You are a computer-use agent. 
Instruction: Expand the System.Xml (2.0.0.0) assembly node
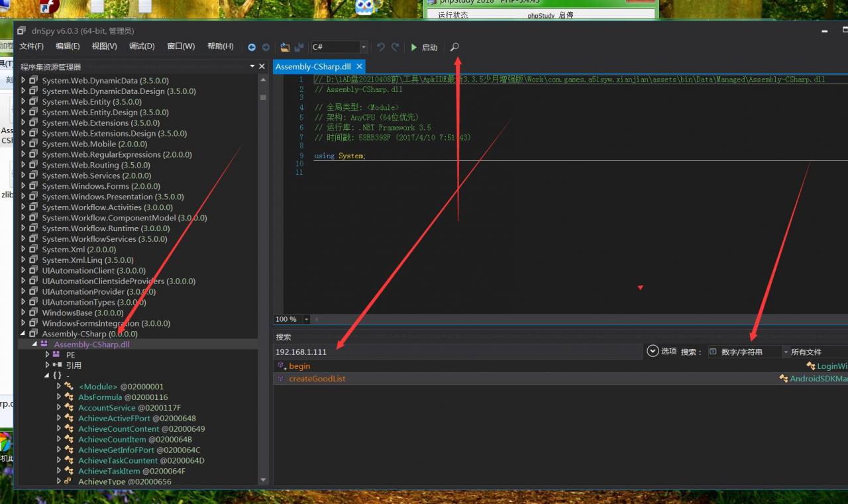click(24, 250)
